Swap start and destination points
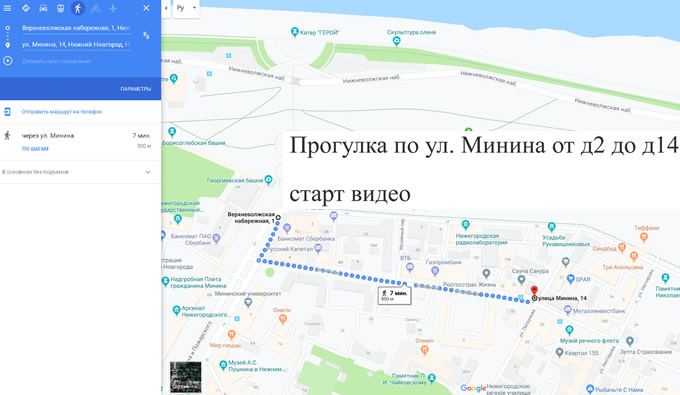The image size is (680, 395). tap(147, 36)
